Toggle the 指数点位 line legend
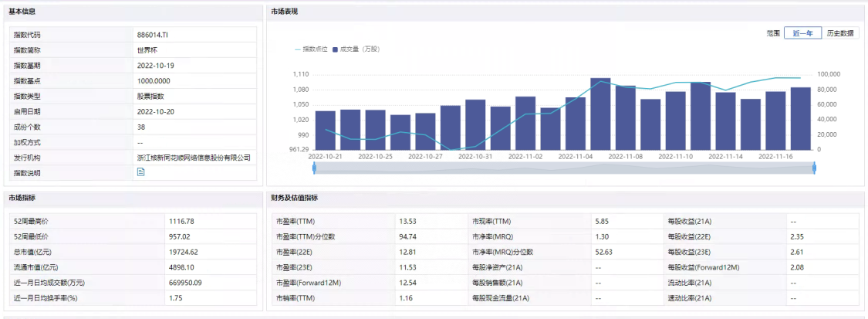The image size is (868, 319). (x=311, y=49)
